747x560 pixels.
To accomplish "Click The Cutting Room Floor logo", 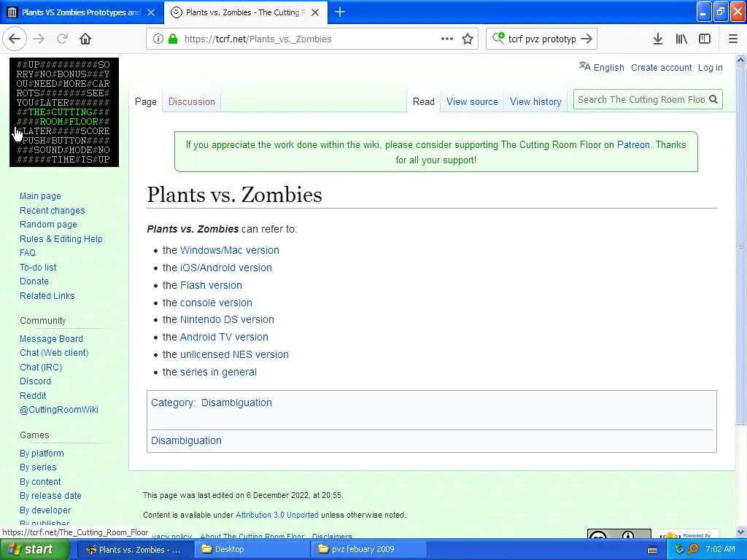I will 64,112.
